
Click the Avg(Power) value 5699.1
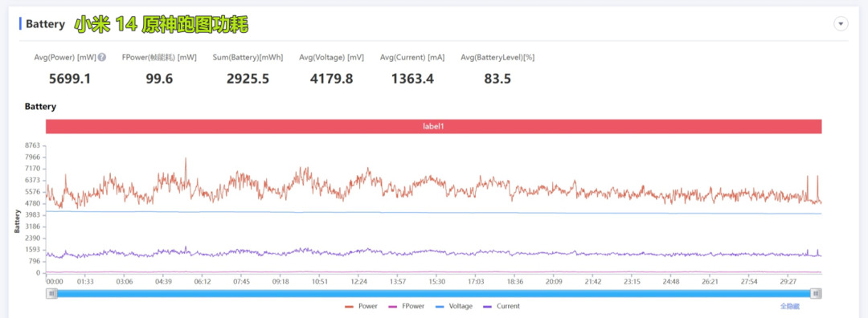[x=70, y=79]
